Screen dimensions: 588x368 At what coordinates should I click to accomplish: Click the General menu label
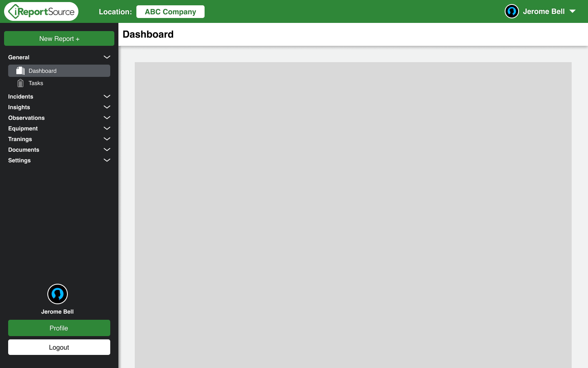(19, 57)
